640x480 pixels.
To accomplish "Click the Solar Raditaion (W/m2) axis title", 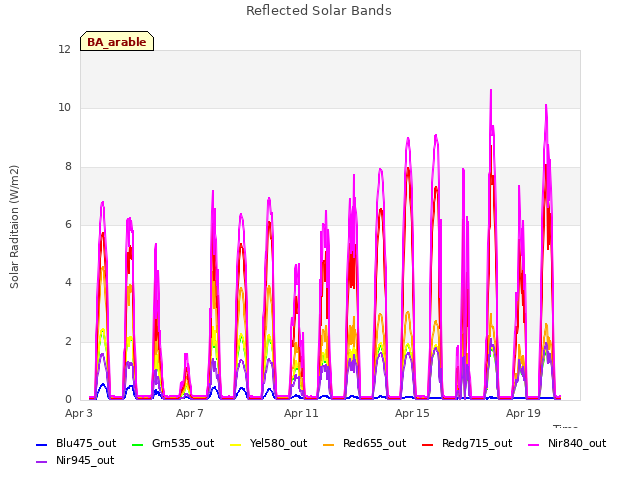I will click(14, 227).
